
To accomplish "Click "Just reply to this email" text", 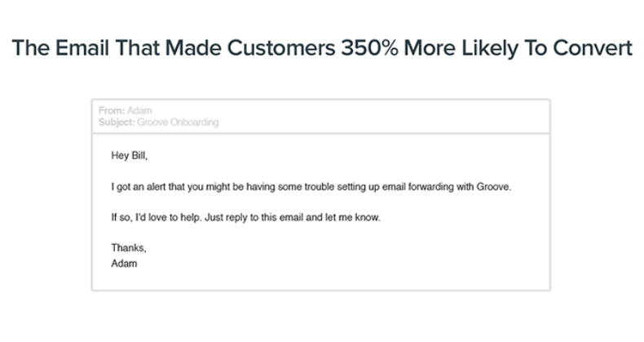I will click(x=267, y=219).
